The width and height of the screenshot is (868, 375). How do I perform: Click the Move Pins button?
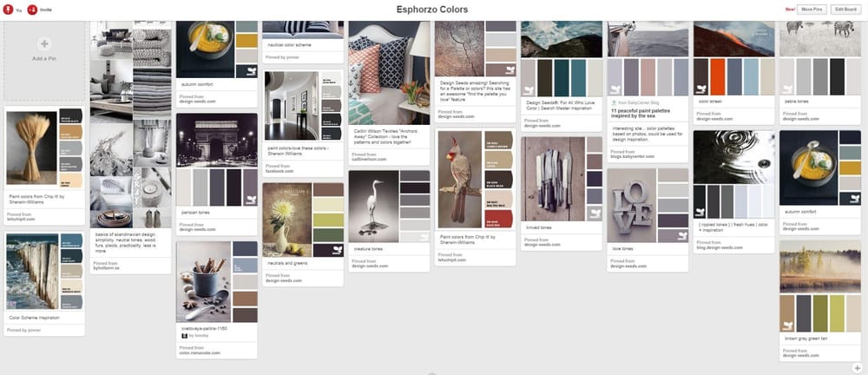coord(814,10)
